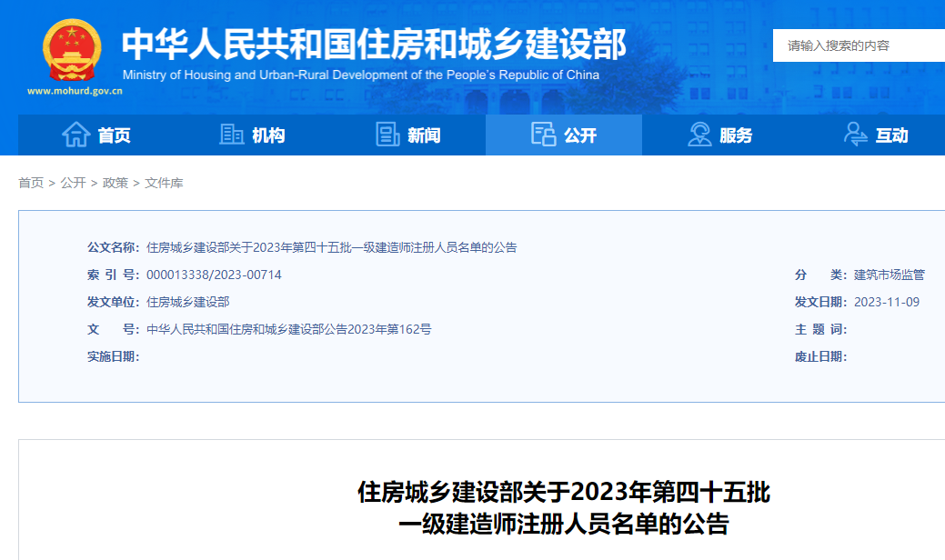Click the headset person icon beside 服务
945x560 pixels.
pyautogui.click(x=699, y=135)
